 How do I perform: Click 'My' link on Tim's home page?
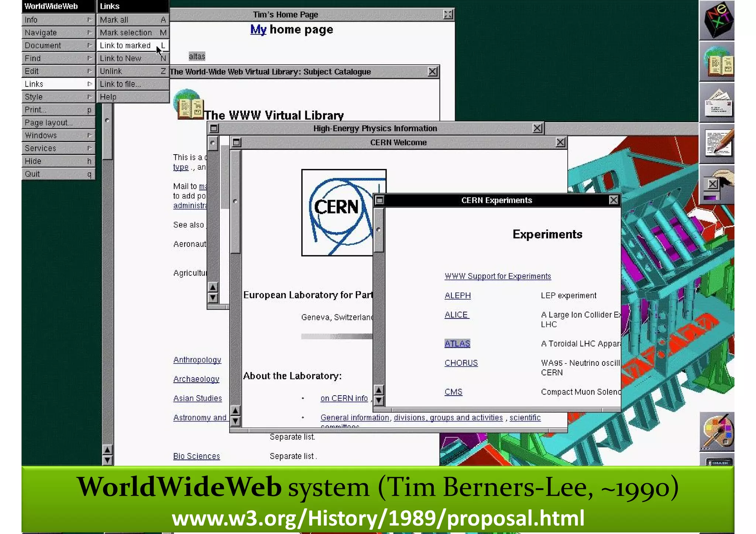point(258,30)
